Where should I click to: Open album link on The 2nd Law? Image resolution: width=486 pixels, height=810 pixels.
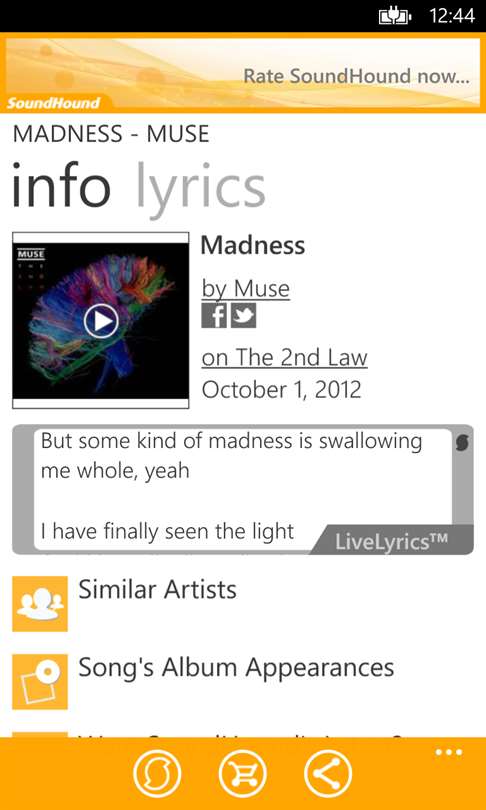pyautogui.click(x=285, y=357)
